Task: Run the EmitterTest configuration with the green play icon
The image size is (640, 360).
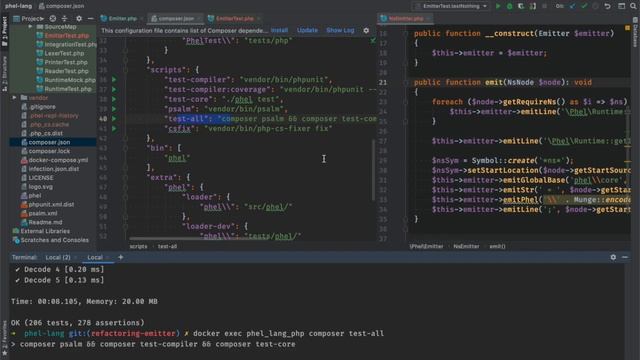Action: tap(498, 6)
